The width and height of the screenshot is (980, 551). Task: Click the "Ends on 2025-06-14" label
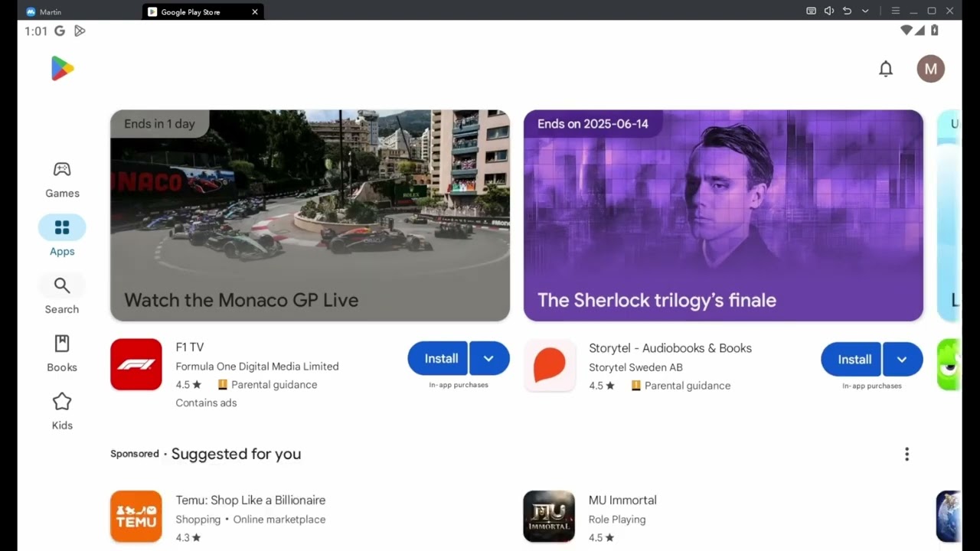[593, 124]
